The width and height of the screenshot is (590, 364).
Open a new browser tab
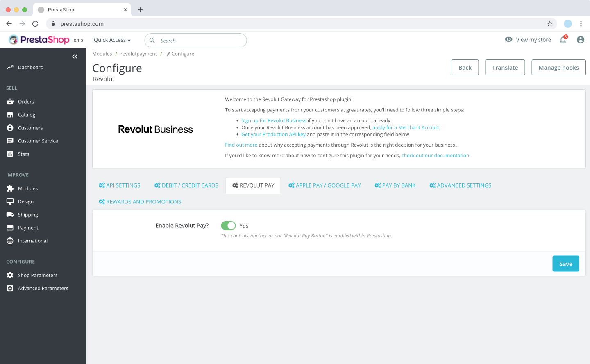tap(140, 10)
